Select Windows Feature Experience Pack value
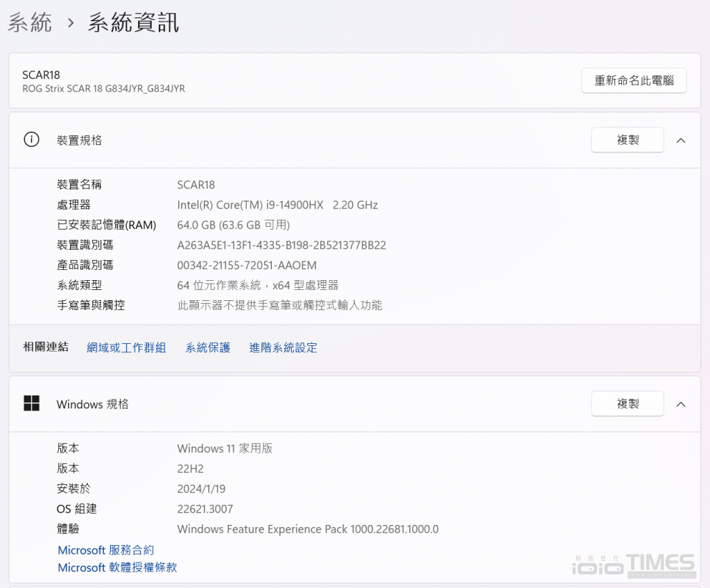710x588 pixels. point(308,529)
